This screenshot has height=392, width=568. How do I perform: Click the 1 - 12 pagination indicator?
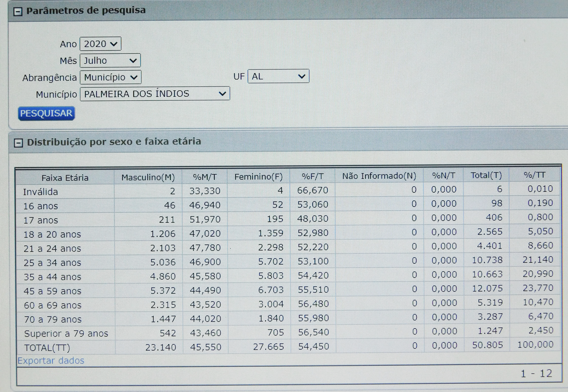536,374
